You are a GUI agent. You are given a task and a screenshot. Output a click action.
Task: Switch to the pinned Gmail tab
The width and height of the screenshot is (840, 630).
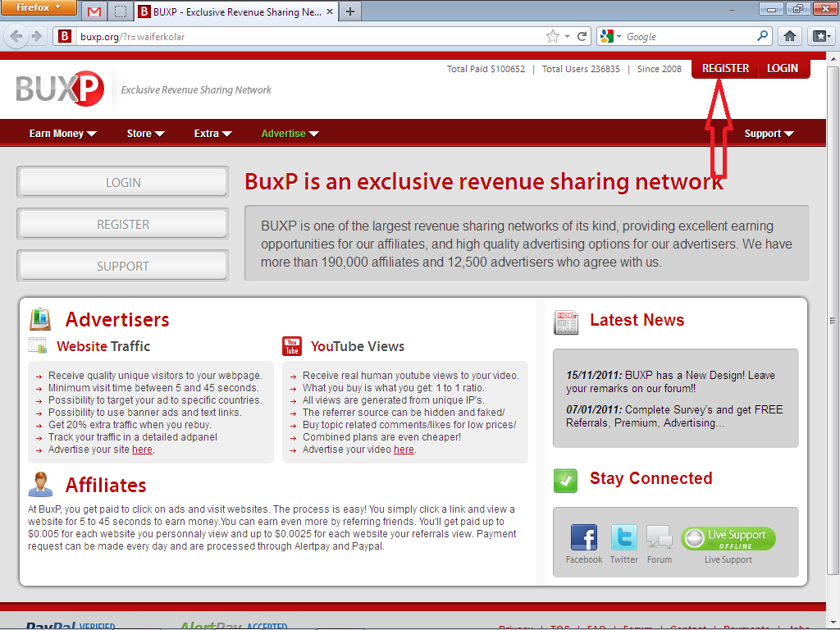pos(94,11)
